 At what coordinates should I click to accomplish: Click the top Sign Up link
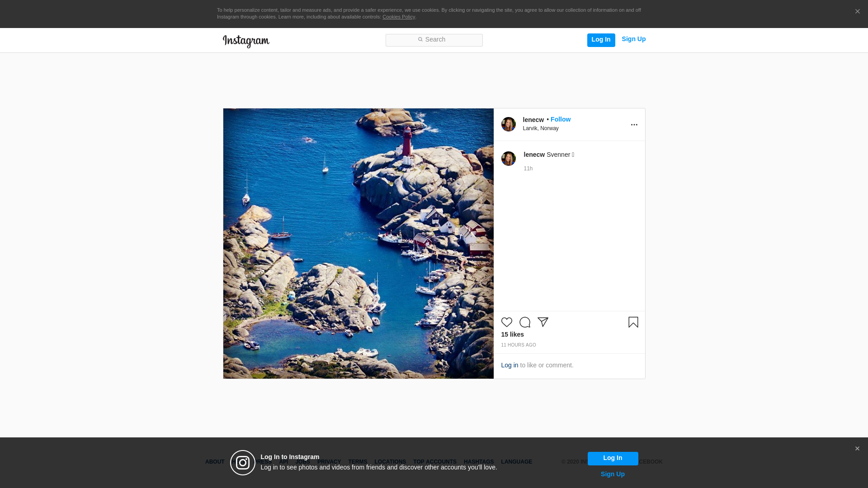[634, 39]
